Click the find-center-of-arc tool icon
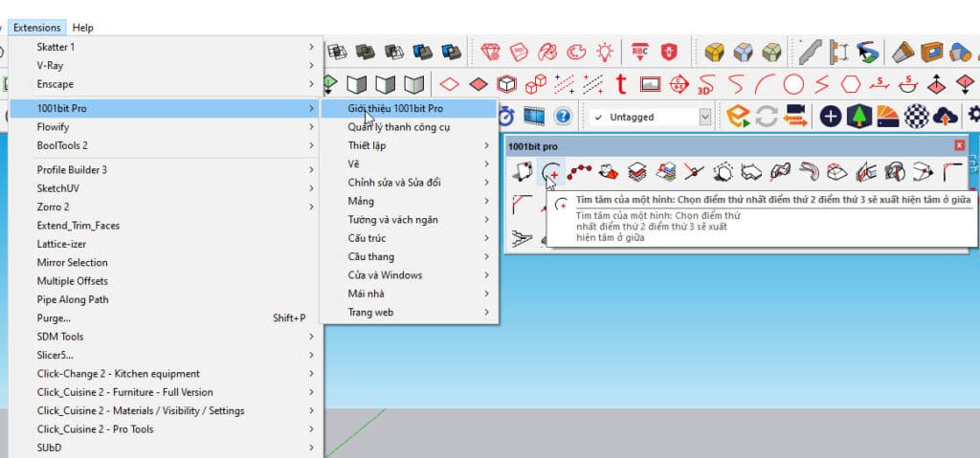Image resolution: width=980 pixels, height=458 pixels. 551,172
